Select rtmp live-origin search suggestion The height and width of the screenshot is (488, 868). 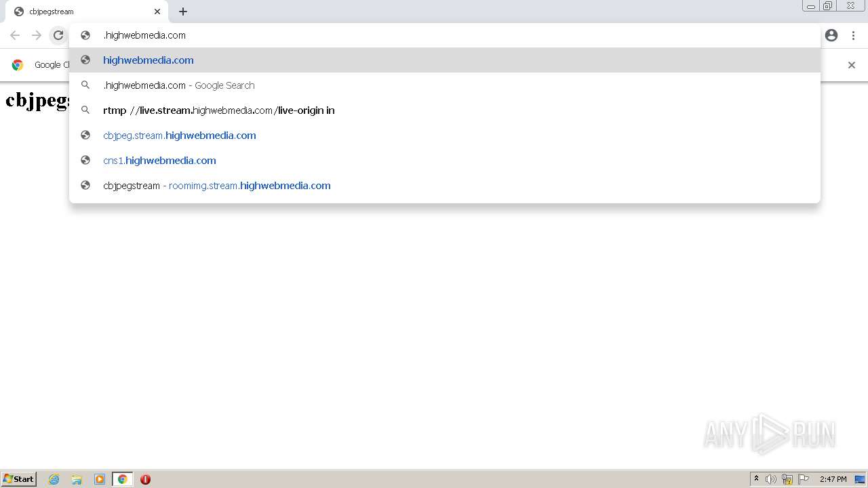pyautogui.click(x=445, y=110)
